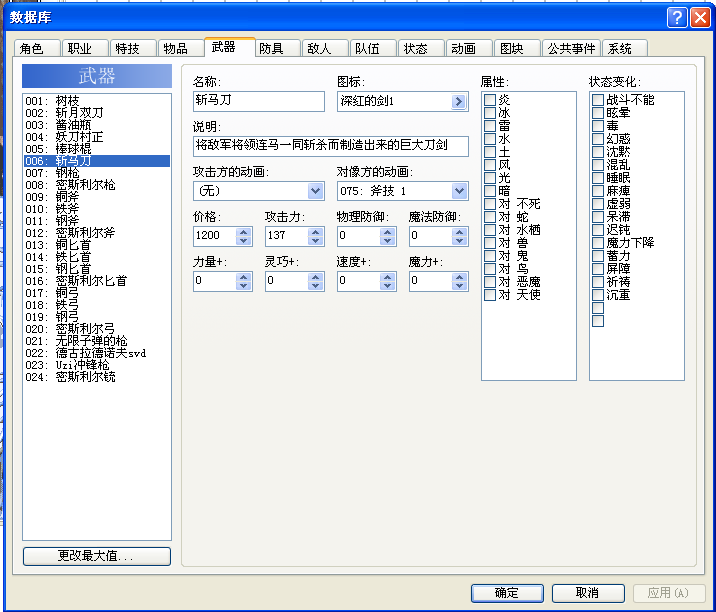Viewport: 716px width, 612px height.
Task: Decrease 灵巧+ with the down arrow
Action: [316, 285]
